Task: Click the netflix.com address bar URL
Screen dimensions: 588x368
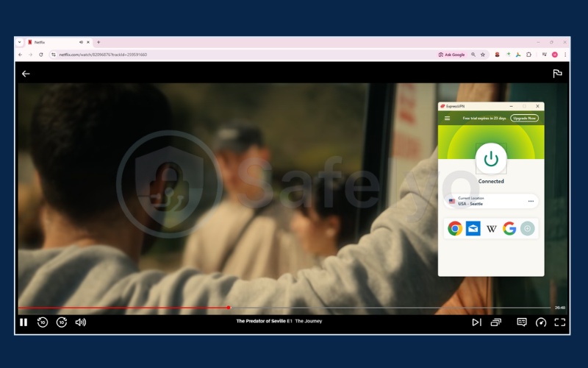Action: tap(103, 54)
